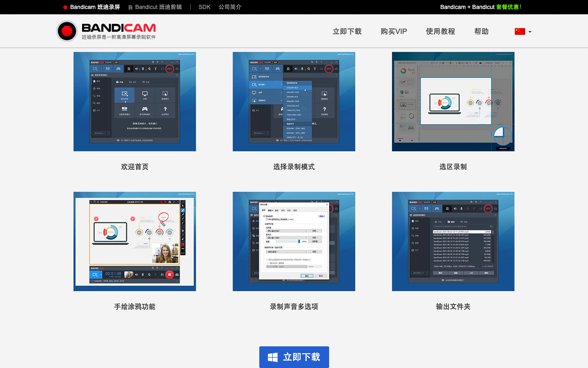588x368 pixels.
Task: Click the Bandicut film icon in top bar
Action: [131, 7]
